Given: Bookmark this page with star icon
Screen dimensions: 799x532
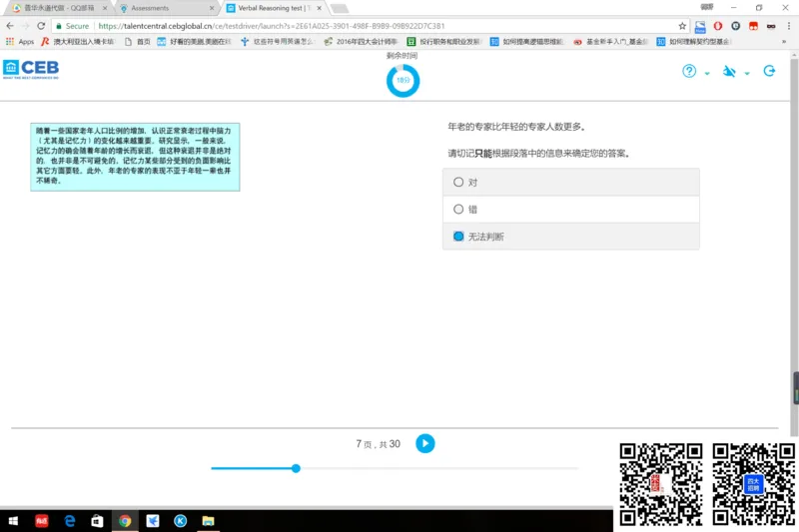Looking at the screenshot, I should click(x=682, y=26).
